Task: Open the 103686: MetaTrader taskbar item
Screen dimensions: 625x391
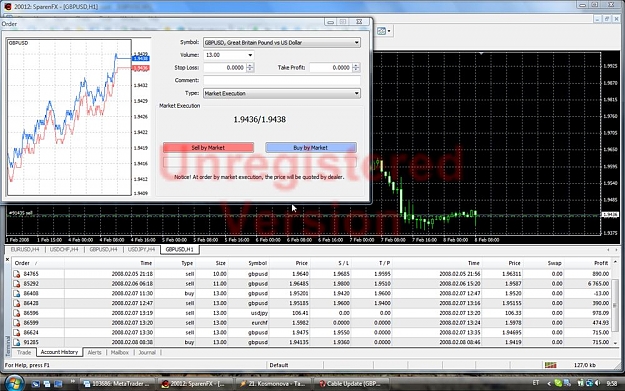Action: (x=117, y=383)
